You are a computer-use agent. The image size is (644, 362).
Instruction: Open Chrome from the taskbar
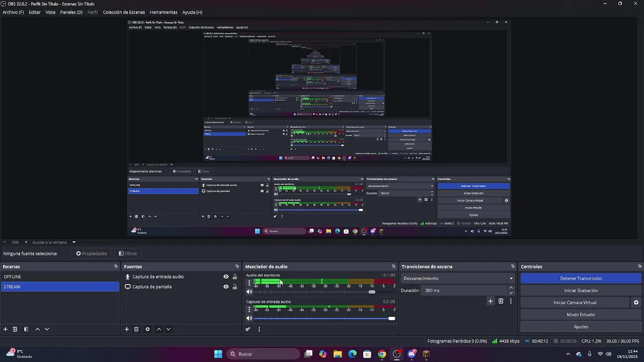382,354
